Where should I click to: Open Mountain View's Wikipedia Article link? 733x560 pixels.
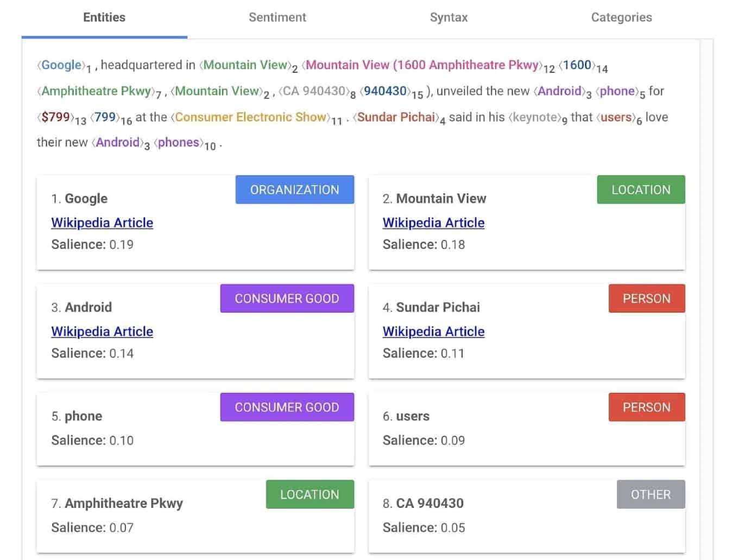(433, 222)
